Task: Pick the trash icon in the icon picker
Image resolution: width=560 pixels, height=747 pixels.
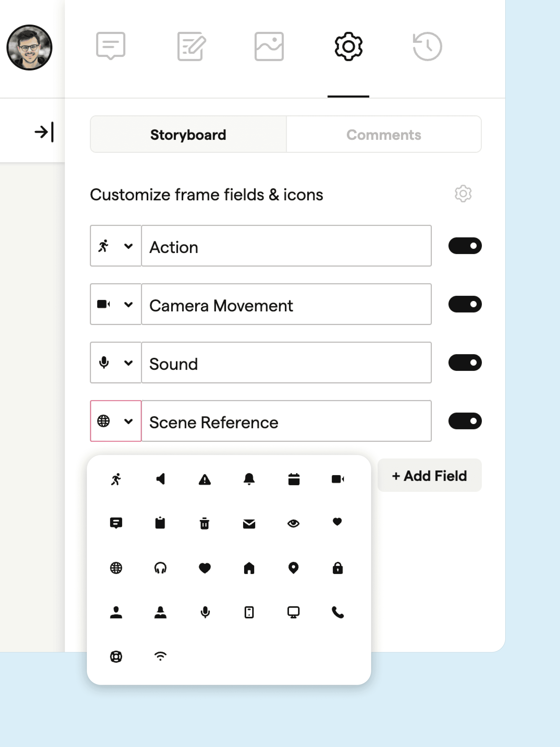Action: coord(205,524)
